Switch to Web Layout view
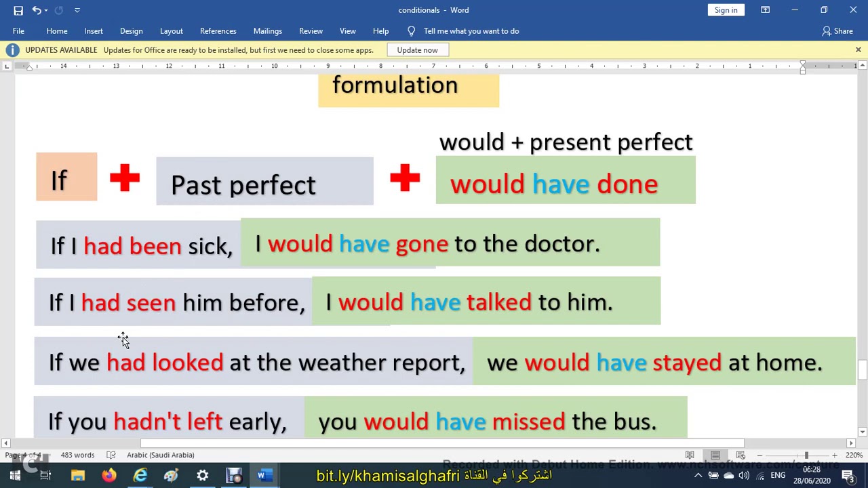 741,455
